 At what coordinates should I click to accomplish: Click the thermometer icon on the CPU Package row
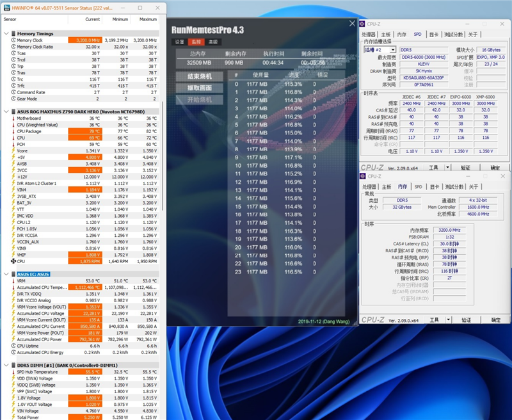13,131
